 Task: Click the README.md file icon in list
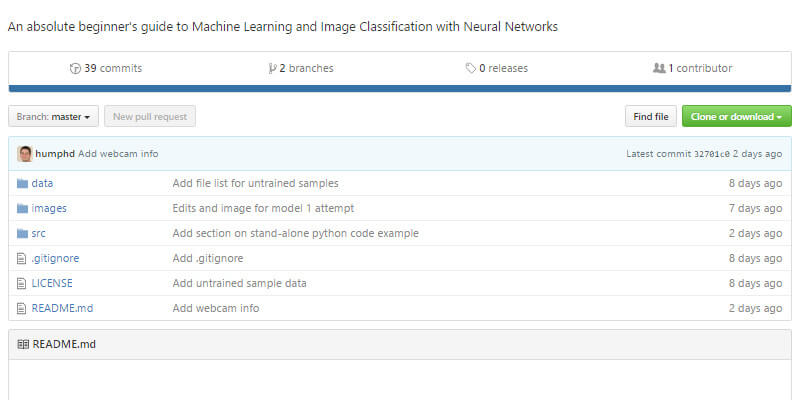point(22,308)
